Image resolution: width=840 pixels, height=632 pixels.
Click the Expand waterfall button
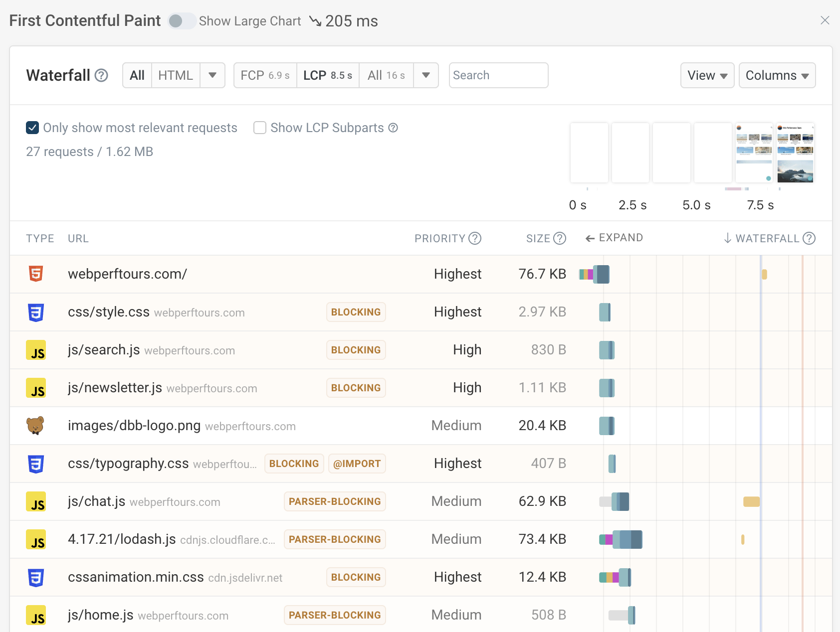click(614, 238)
